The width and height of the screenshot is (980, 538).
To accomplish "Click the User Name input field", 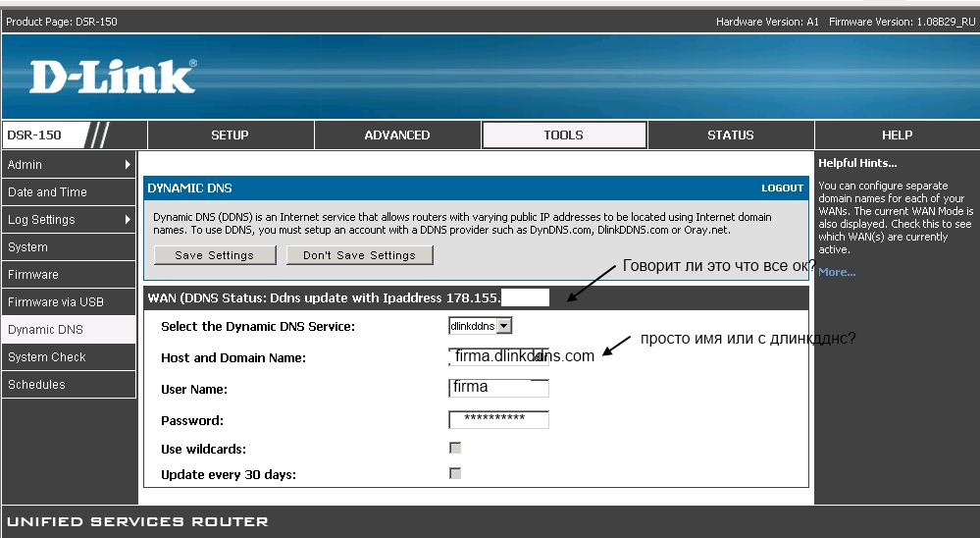I will [x=498, y=388].
